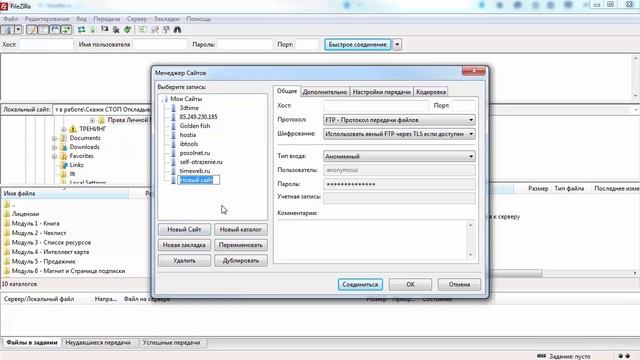Open the quick connect history dropdown arrow

pyautogui.click(x=397, y=44)
